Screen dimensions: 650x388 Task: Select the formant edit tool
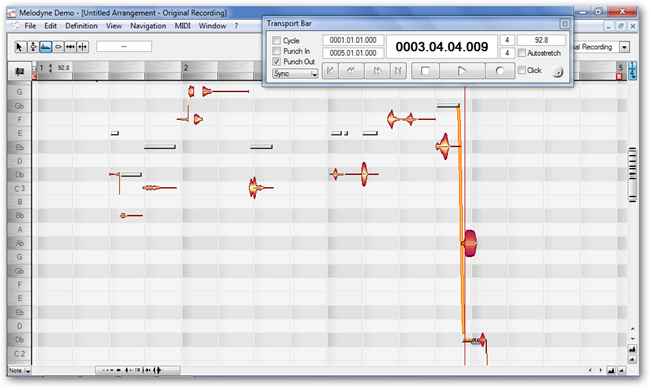[58, 47]
